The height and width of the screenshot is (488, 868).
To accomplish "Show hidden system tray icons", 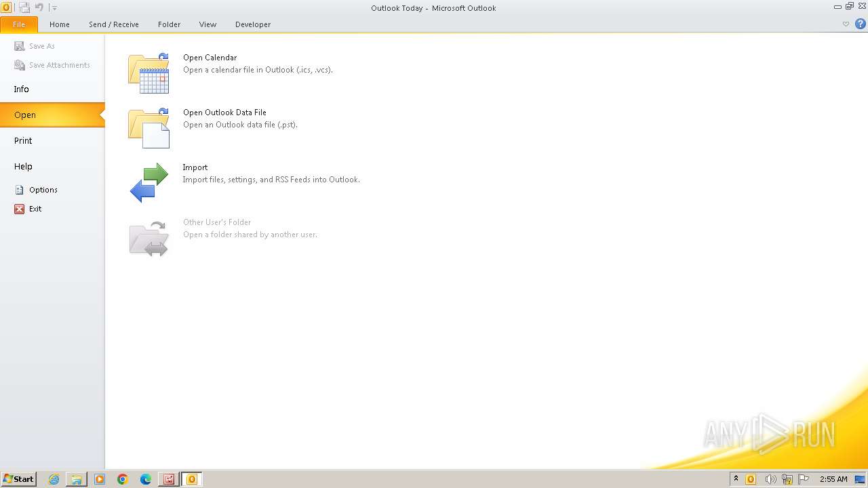I will [736, 479].
